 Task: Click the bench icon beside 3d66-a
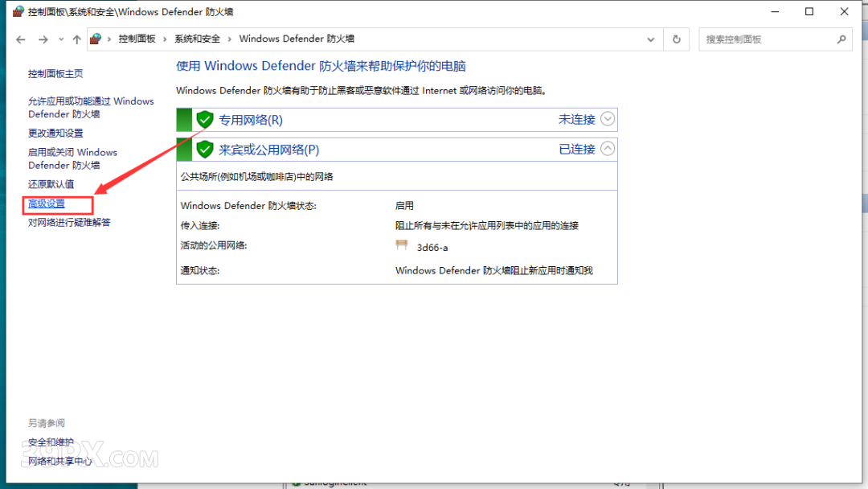point(403,246)
